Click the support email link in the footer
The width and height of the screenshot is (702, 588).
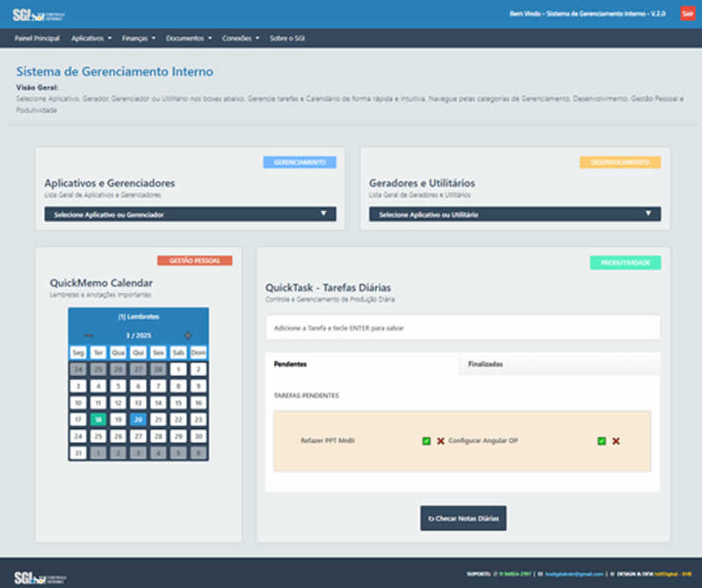tap(568, 574)
